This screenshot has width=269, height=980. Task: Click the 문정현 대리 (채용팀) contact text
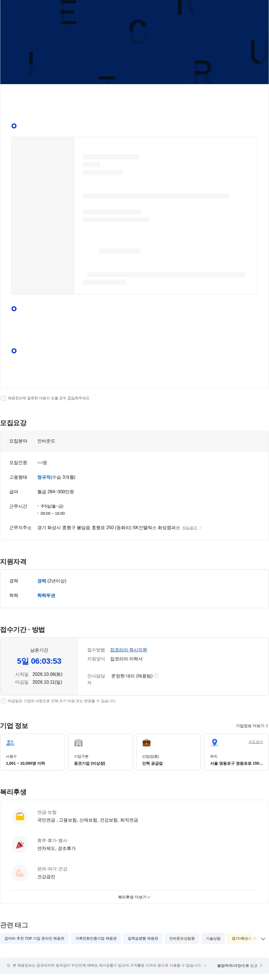click(x=132, y=676)
